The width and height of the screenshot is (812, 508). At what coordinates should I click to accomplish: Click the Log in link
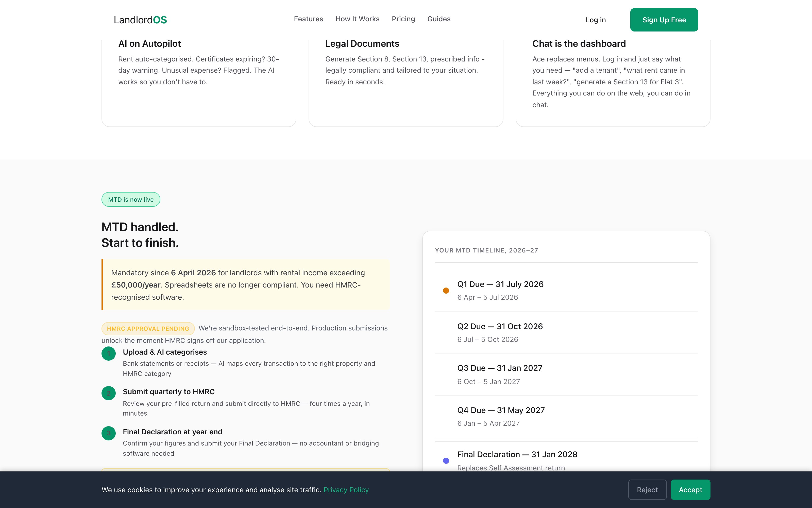click(596, 20)
